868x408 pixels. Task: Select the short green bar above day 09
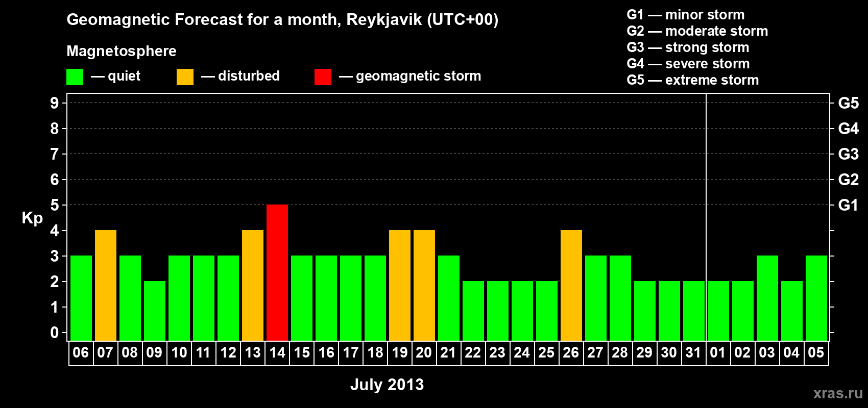[155, 311]
